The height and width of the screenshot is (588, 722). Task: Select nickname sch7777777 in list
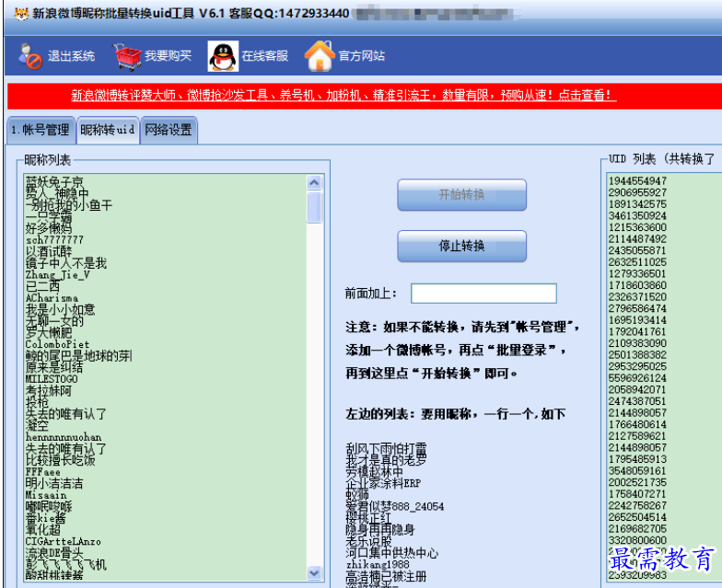coord(54,240)
